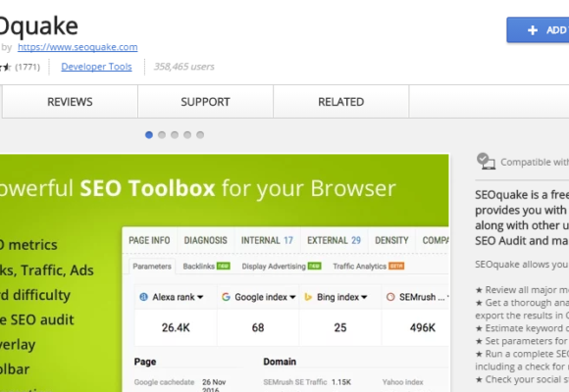Open the seoquake.com website link
This screenshot has width=569, height=392.
(78, 47)
